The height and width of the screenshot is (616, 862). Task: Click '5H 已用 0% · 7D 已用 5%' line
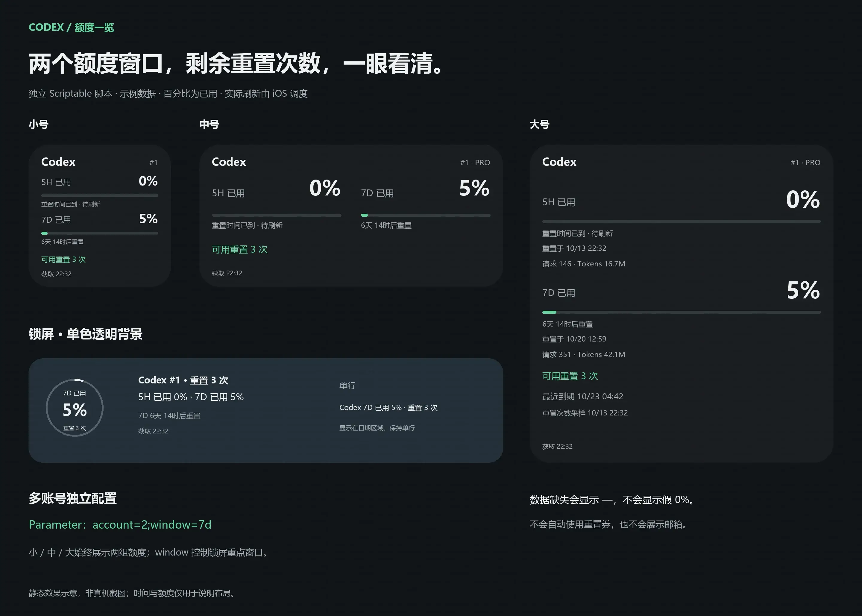tap(191, 397)
